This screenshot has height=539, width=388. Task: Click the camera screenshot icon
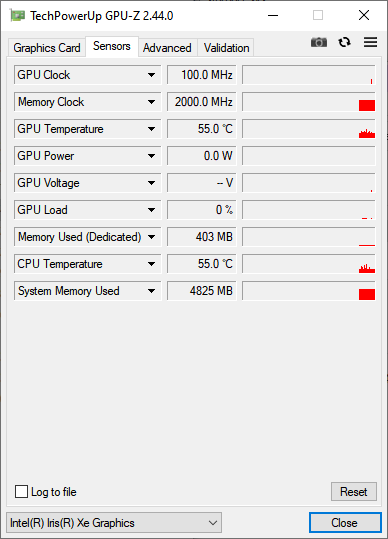click(319, 42)
